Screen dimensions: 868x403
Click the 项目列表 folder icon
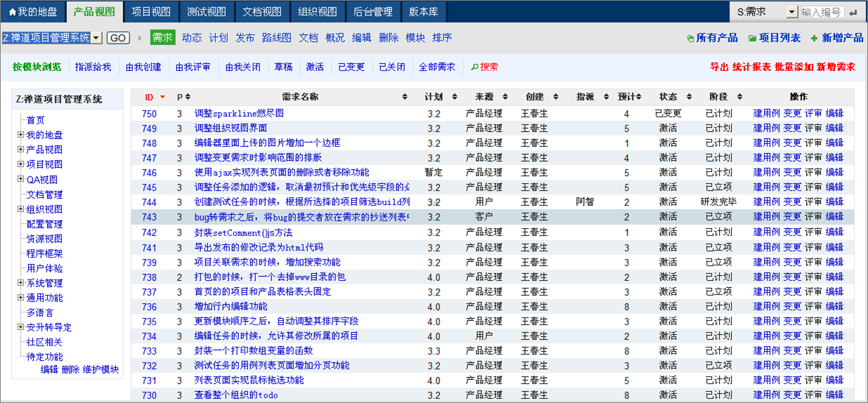(x=752, y=39)
